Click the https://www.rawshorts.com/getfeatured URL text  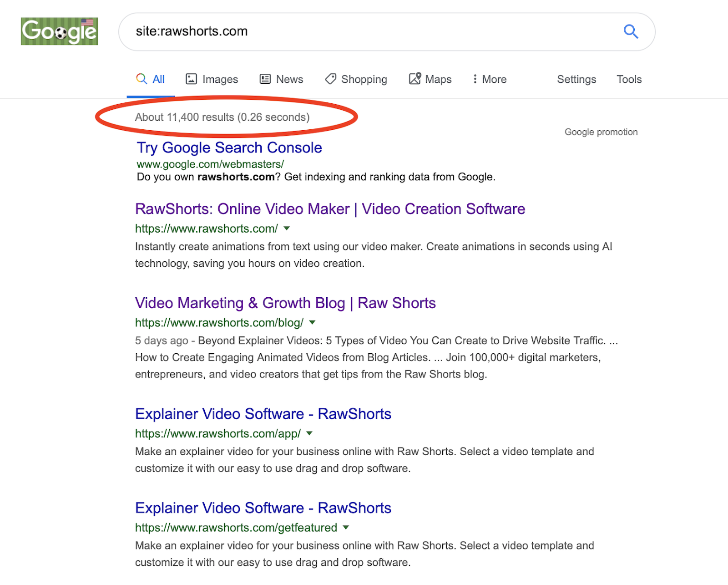pyautogui.click(x=236, y=528)
